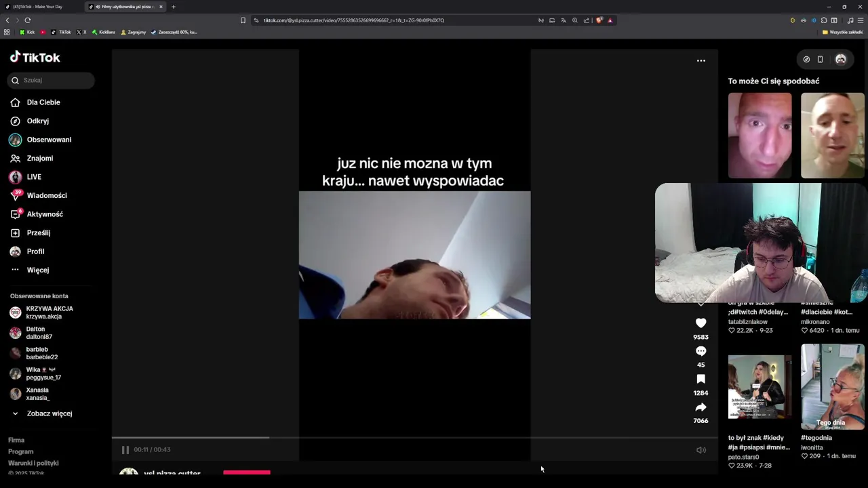Open Wika peggysue_17 account
The width and height of the screenshot is (868, 488).
coord(35,373)
